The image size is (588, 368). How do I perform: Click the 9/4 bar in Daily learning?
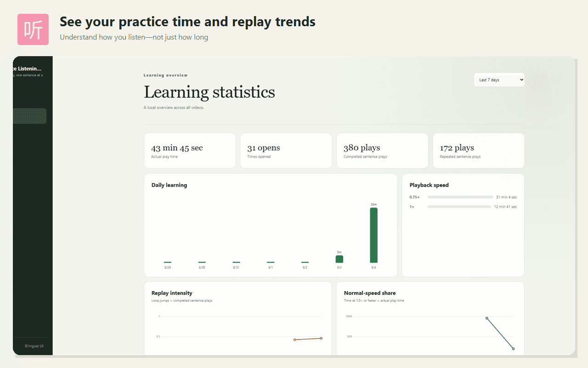(x=373, y=235)
